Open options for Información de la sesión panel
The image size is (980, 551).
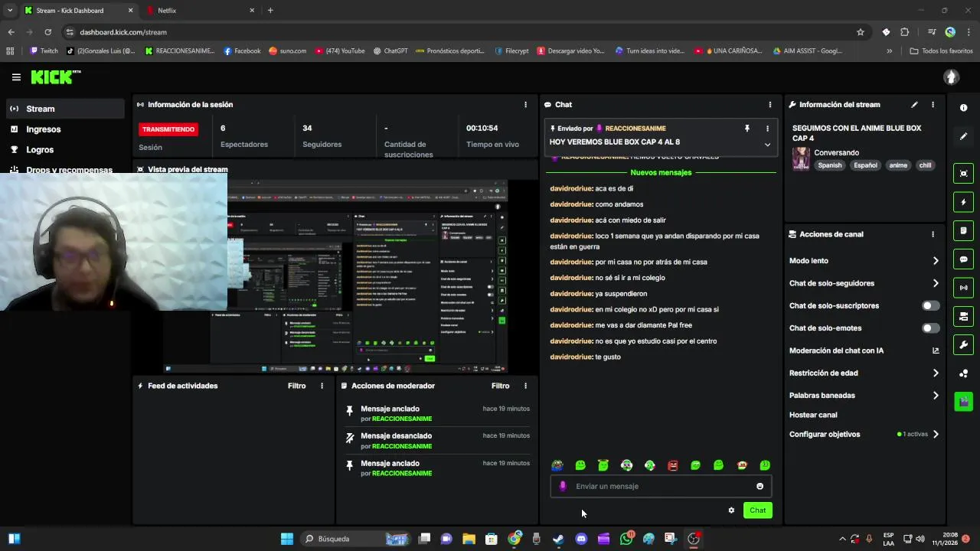[525, 105]
